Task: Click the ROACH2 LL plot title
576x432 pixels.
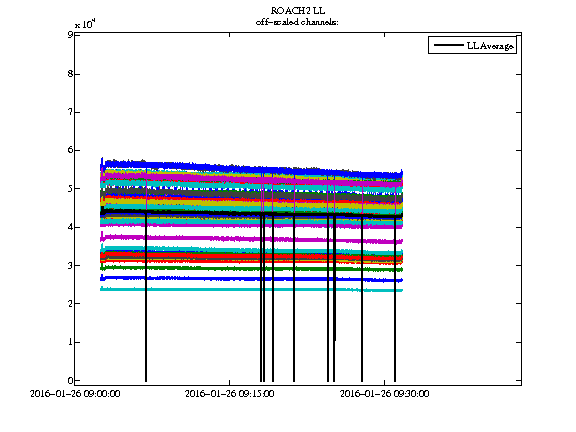Action: click(x=298, y=10)
